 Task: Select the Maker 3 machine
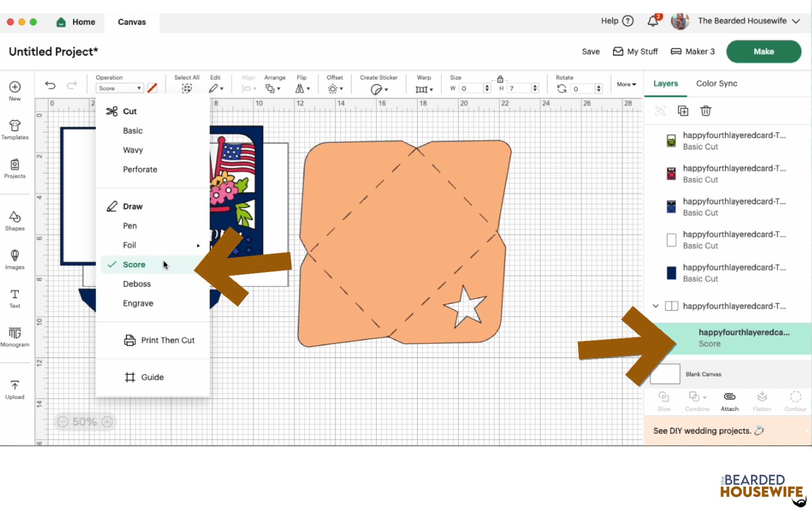pyautogui.click(x=693, y=52)
